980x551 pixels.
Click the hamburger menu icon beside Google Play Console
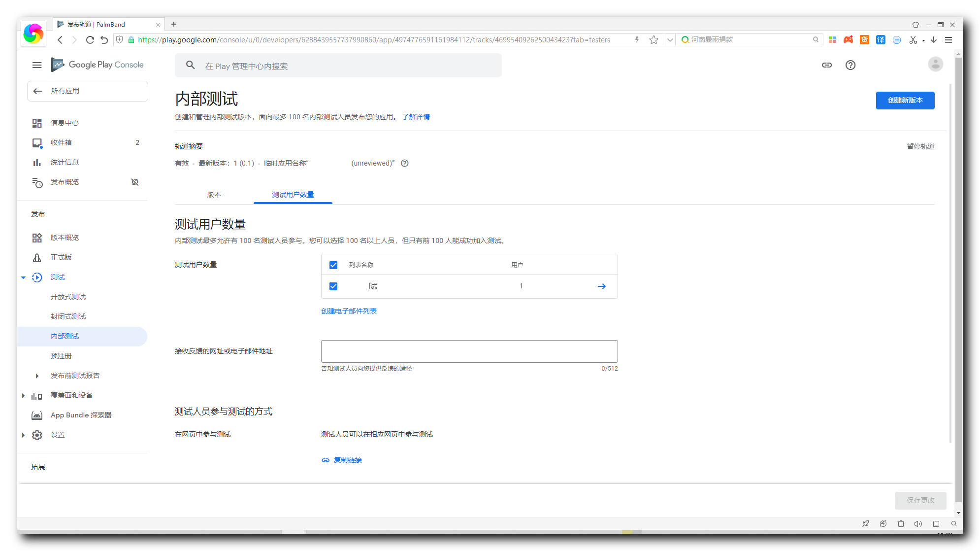[37, 65]
